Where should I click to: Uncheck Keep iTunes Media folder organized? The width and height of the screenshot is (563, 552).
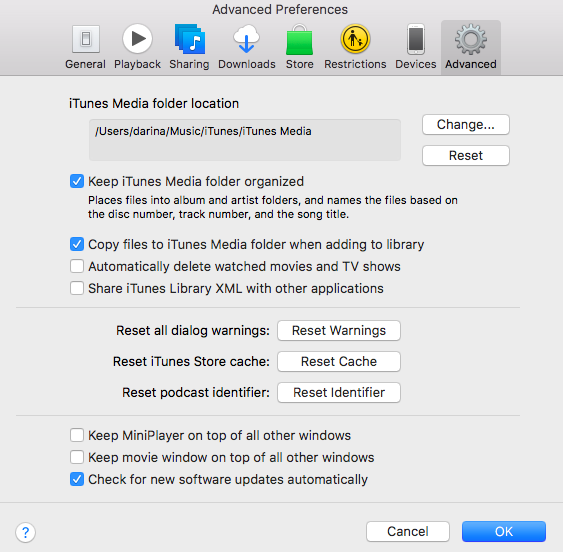point(77,181)
